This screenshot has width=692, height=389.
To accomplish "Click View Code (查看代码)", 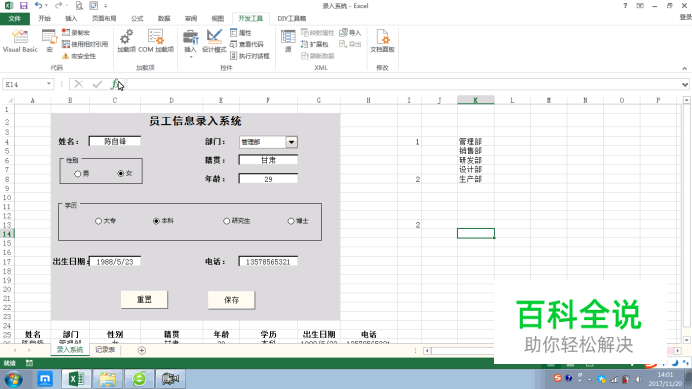I will (247, 44).
